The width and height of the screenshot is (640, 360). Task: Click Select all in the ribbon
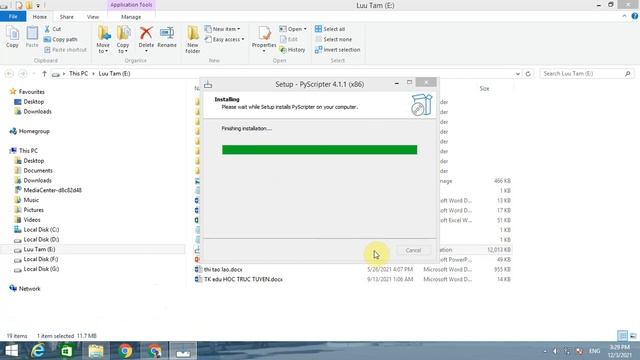pyautogui.click(x=330, y=29)
